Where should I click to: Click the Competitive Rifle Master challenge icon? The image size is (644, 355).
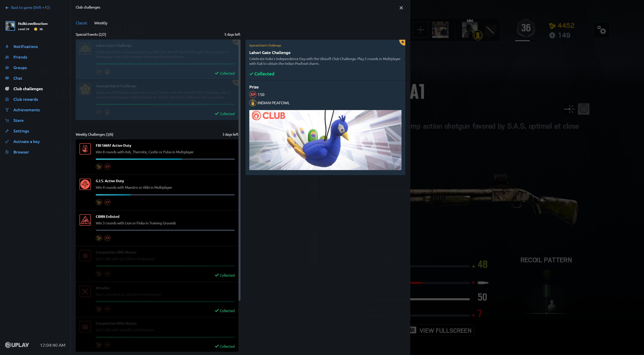point(85,327)
